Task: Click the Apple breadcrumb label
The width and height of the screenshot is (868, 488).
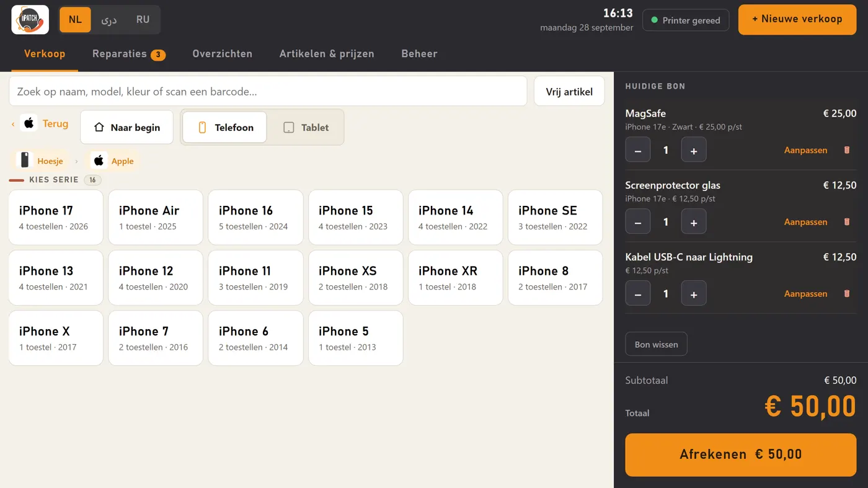Action: pos(123,161)
